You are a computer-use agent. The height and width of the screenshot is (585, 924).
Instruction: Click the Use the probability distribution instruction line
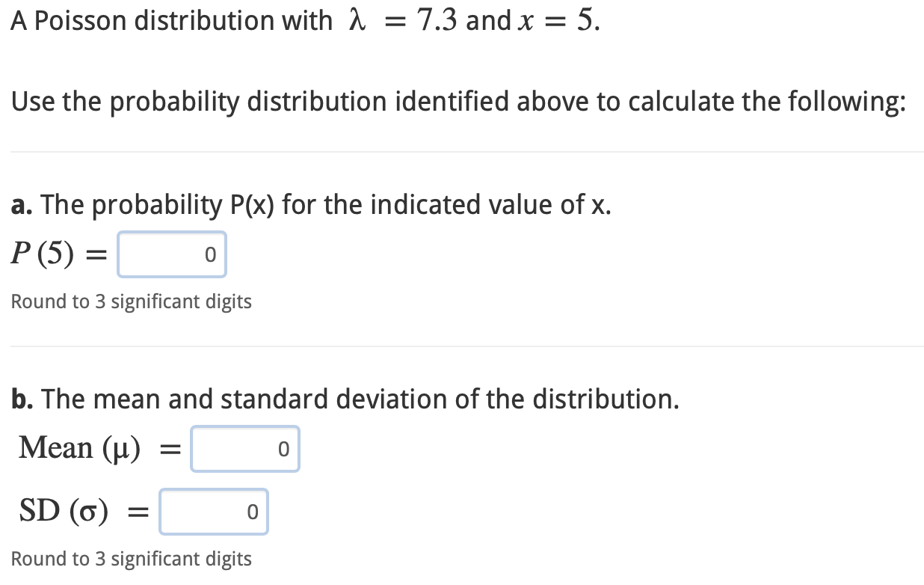click(x=458, y=101)
